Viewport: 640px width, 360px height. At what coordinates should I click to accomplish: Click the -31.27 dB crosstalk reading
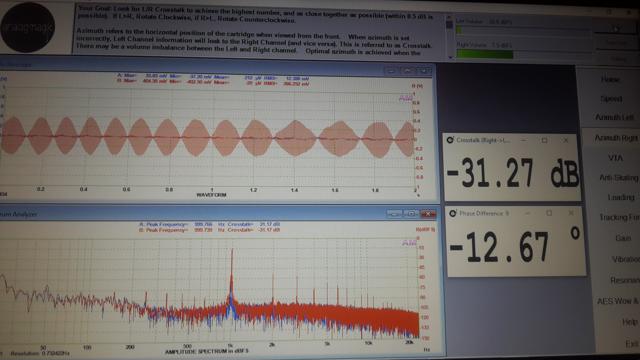pyautogui.click(x=513, y=173)
